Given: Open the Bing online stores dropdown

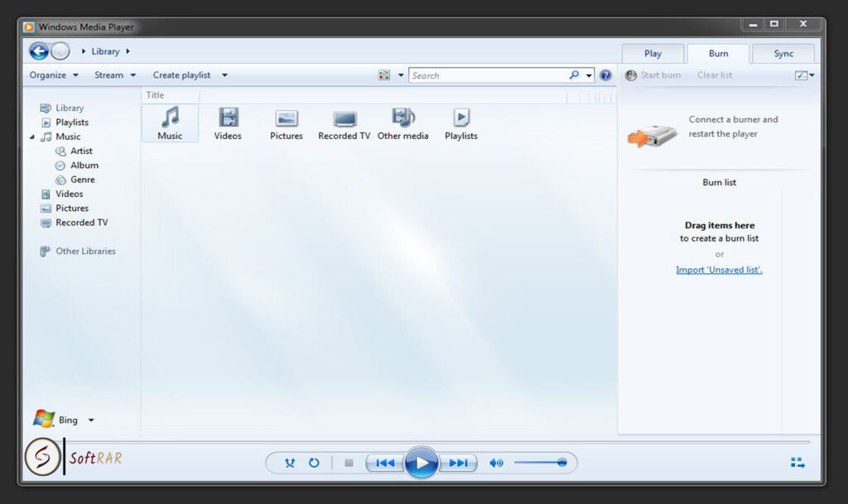Looking at the screenshot, I should 91,420.
